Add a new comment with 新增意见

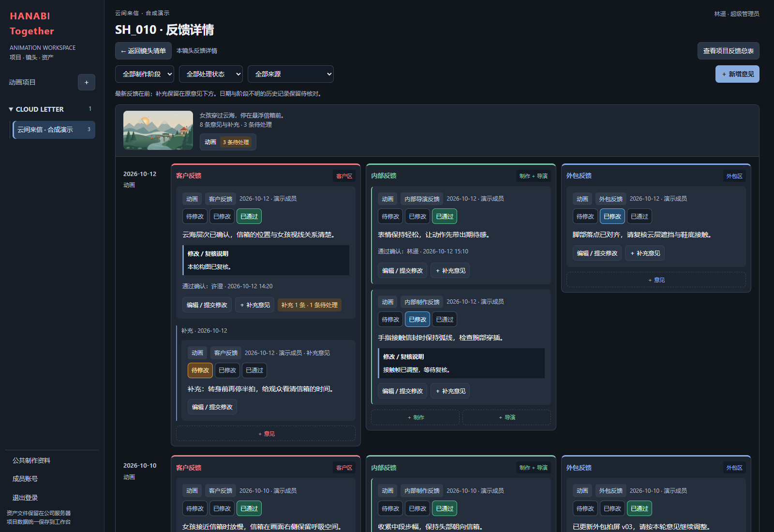tap(737, 74)
